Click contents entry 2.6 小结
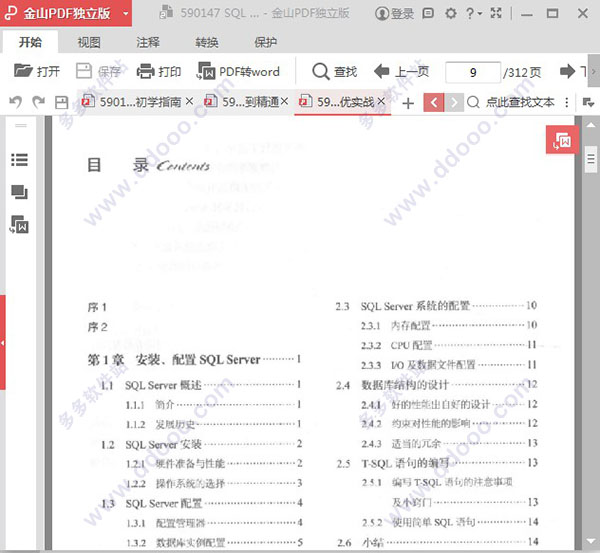The width and height of the screenshot is (600, 553). point(438,542)
